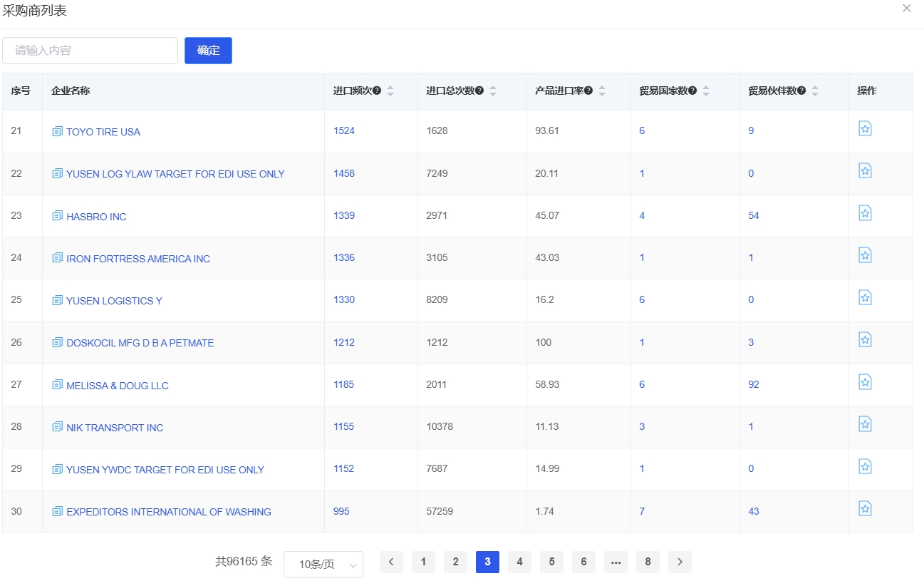924x586 pixels.
Task: Click total imports value 57259
Action: click(440, 511)
